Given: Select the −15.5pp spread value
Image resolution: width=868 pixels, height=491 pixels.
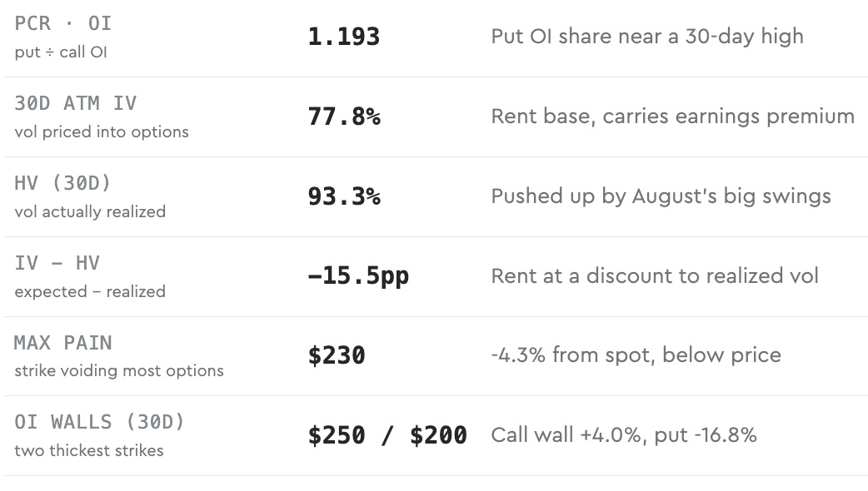Looking at the screenshot, I should [358, 276].
